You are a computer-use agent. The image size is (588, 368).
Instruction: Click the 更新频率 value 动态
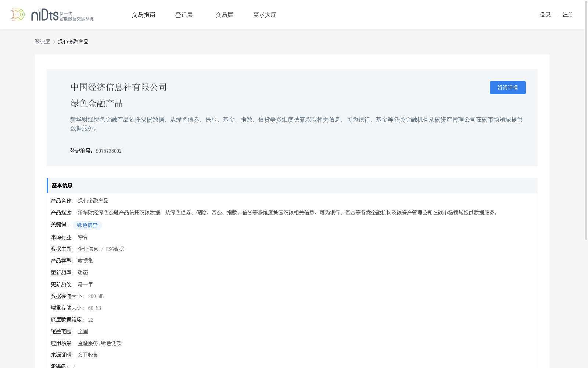click(x=83, y=273)
